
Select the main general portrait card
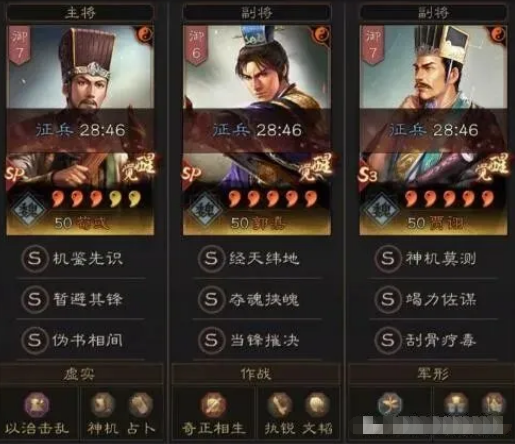(x=80, y=130)
